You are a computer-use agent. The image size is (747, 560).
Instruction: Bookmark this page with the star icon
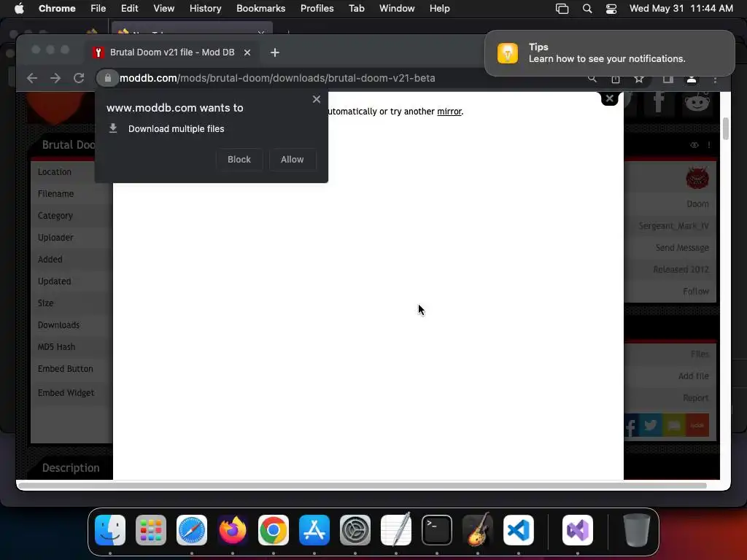click(639, 79)
